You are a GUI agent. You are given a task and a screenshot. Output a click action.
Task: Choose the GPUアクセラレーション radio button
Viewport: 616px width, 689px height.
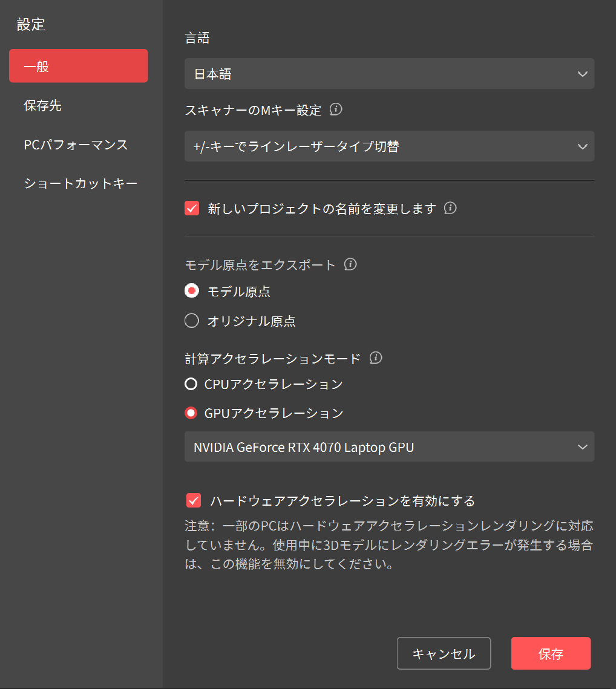(191, 413)
